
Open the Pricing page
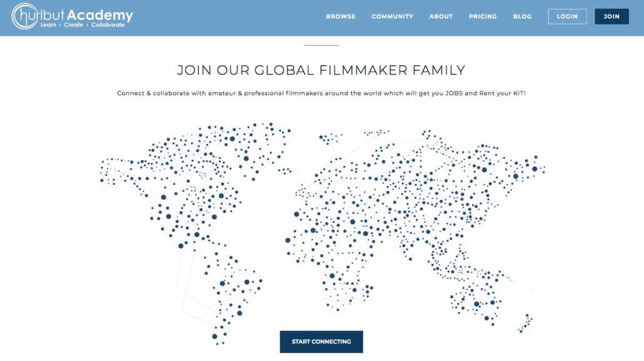483,16
